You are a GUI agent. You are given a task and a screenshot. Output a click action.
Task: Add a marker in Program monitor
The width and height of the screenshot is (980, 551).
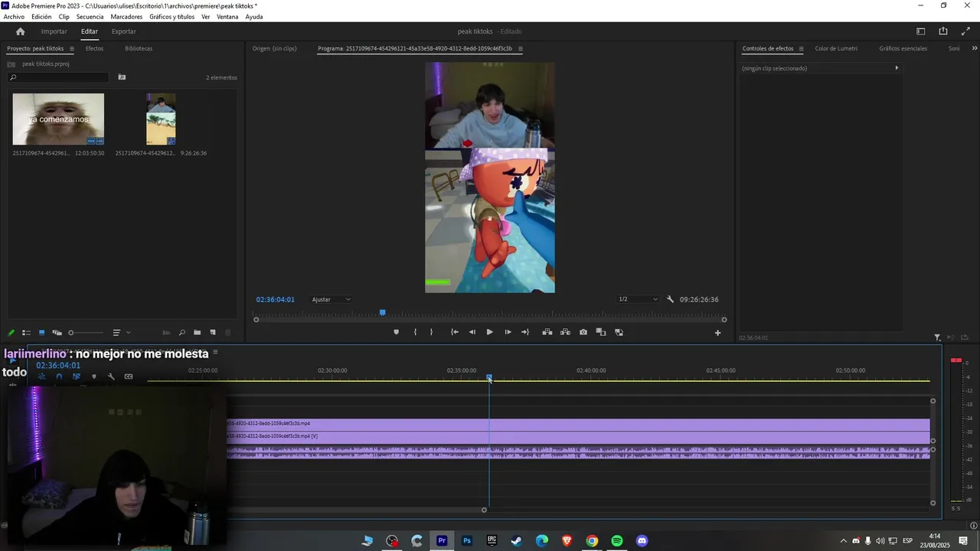coord(396,332)
